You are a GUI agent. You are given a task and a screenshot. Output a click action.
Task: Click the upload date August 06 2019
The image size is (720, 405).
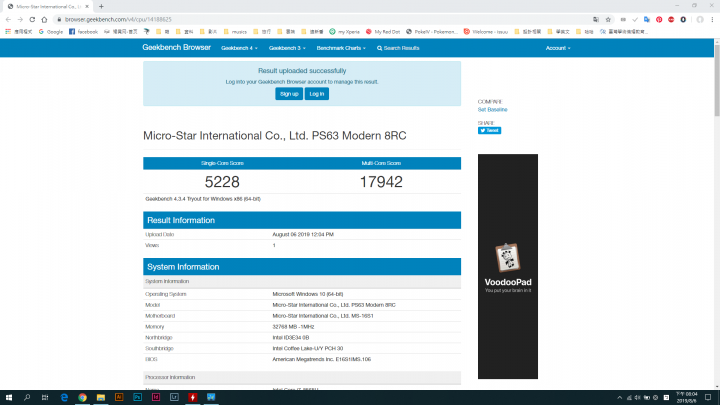point(303,234)
